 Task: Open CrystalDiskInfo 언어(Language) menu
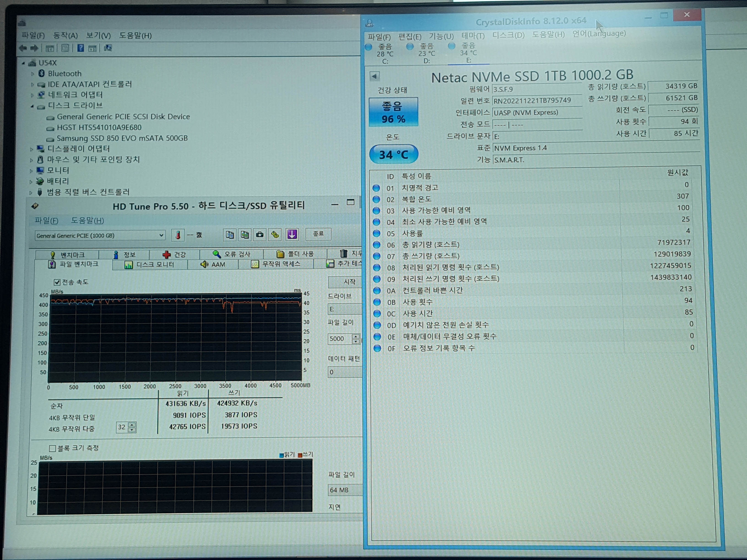point(599,33)
